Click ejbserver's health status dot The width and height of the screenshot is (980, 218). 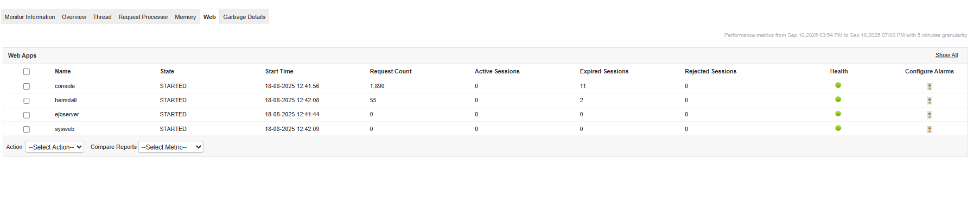coord(838,114)
